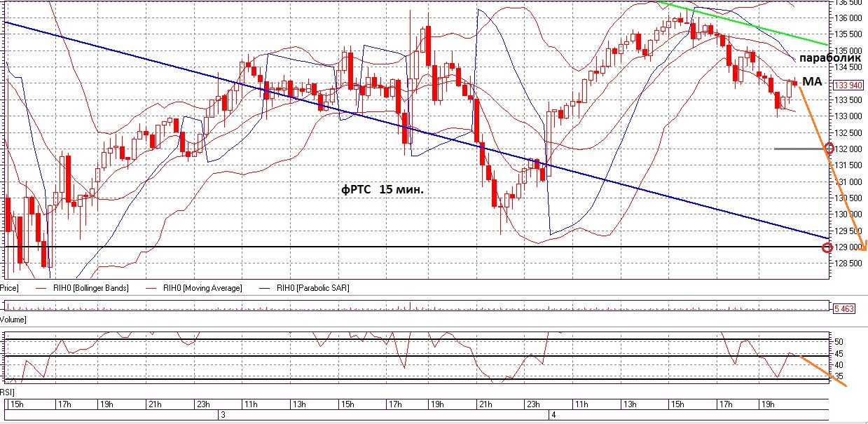Click the RSI scale value 40
The height and width of the screenshot is (424, 868).
pyautogui.click(x=839, y=365)
